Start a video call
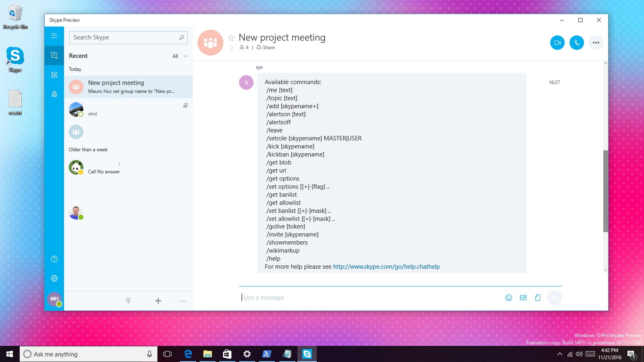This screenshot has height=362, width=644. tap(557, 43)
